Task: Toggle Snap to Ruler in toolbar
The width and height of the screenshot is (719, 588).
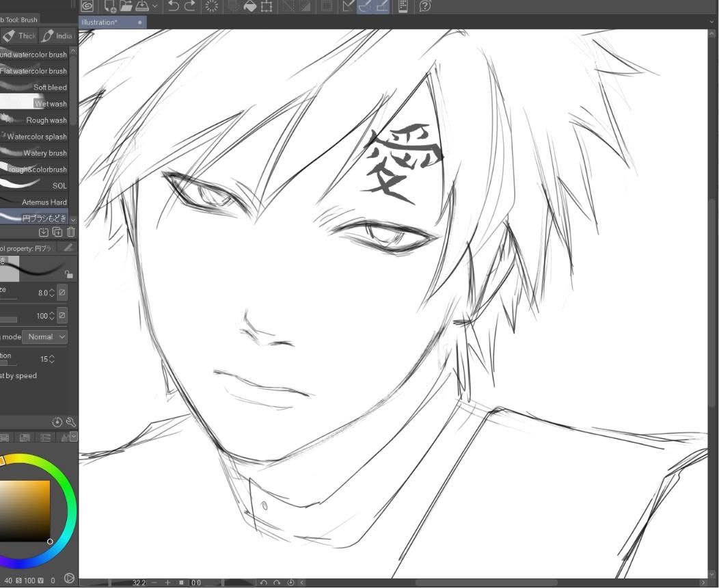Action: [349, 6]
